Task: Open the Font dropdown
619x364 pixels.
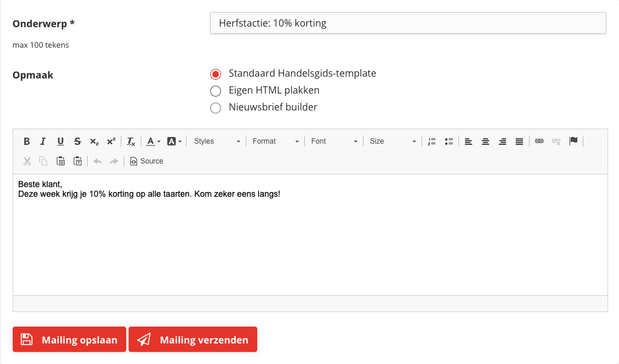Action: click(334, 141)
